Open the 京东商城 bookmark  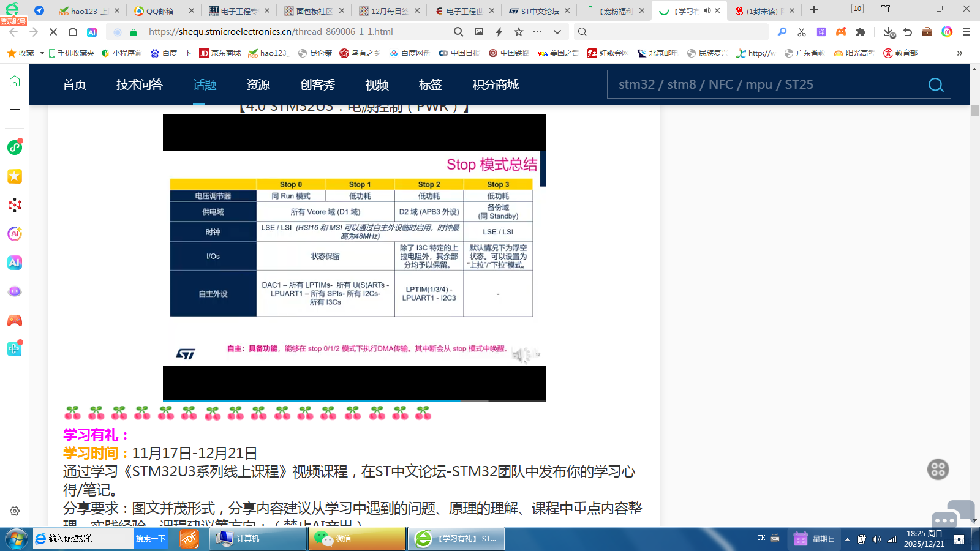220,53
